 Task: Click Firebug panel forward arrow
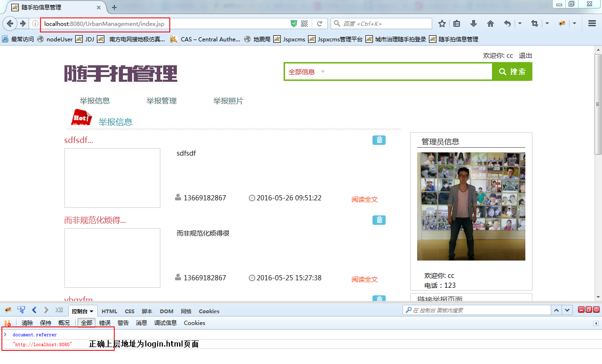pos(46,310)
